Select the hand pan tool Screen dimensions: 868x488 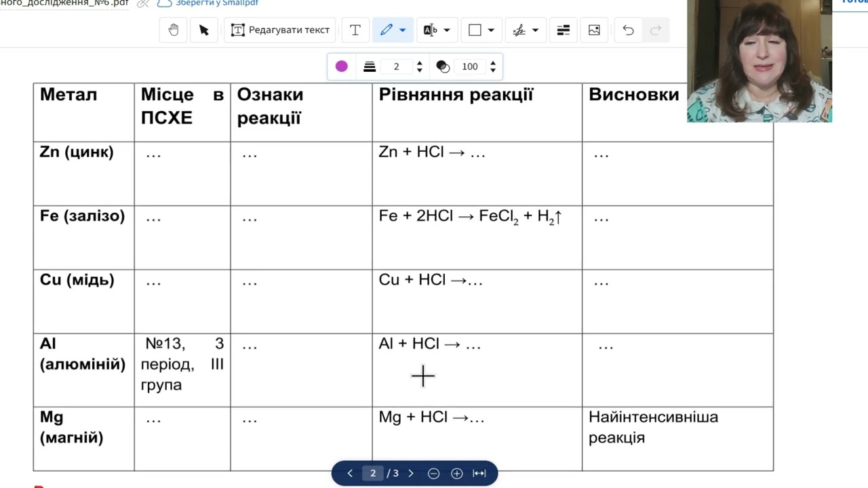[x=174, y=30]
